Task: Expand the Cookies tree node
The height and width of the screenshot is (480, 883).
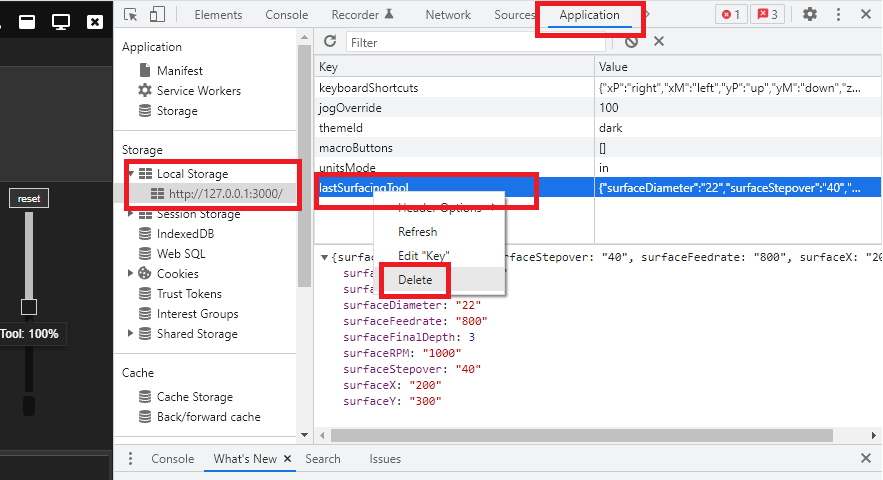Action: pos(131,274)
